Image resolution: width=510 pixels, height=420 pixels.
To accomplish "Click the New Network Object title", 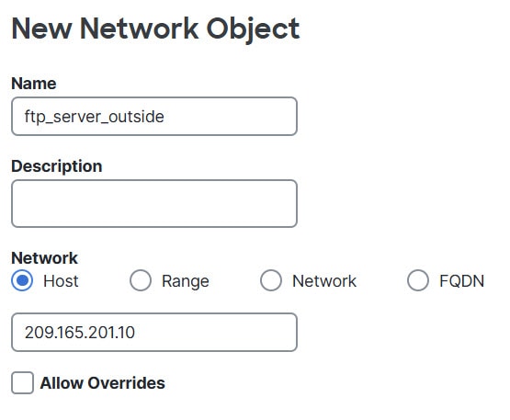I will 155,29.
